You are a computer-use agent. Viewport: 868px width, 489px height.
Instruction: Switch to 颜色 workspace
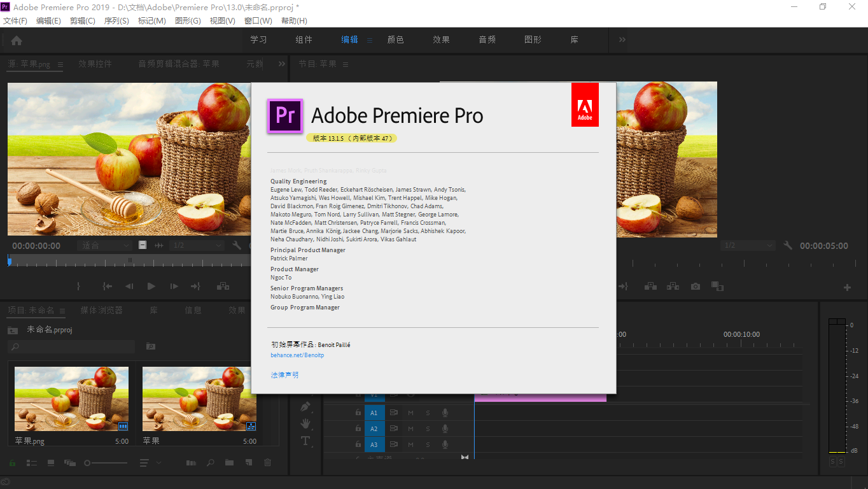tap(395, 39)
